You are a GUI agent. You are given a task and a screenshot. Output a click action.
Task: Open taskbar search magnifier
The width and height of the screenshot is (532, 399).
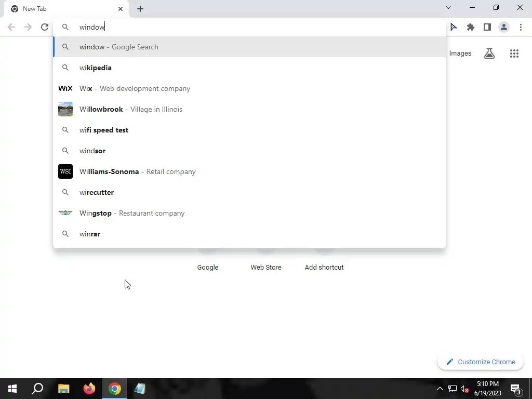point(37,389)
